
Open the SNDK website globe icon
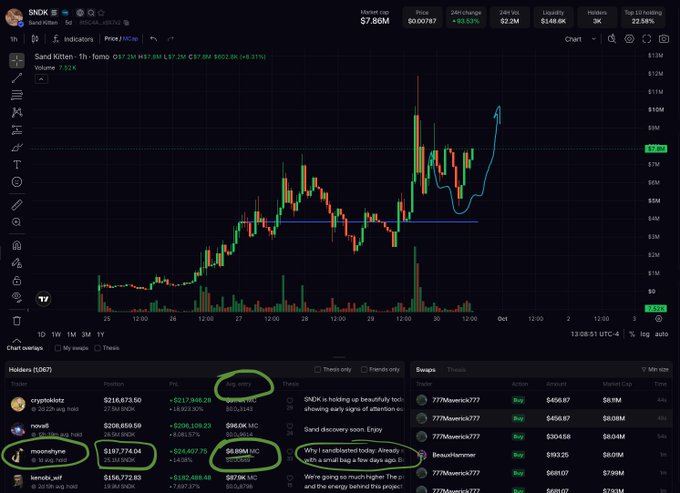click(80, 13)
